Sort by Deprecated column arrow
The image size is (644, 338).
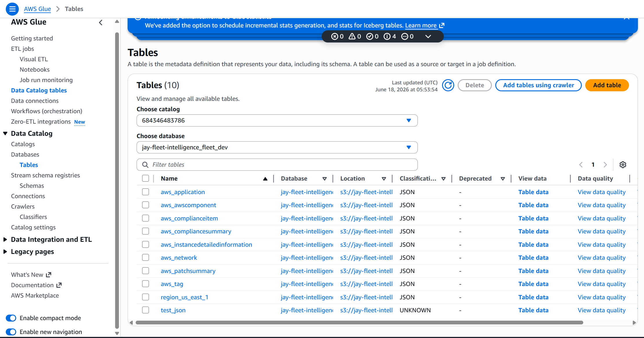503,179
